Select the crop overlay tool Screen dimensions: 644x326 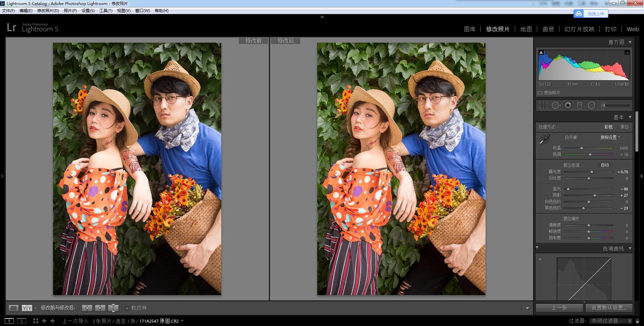pos(543,105)
